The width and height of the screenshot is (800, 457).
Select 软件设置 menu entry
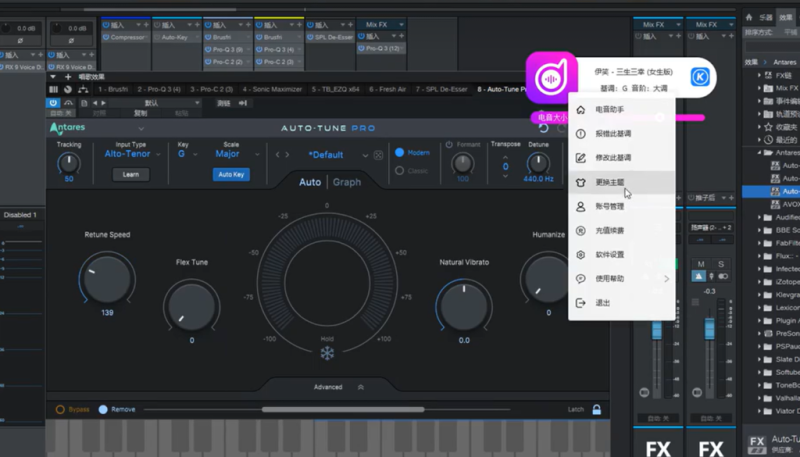click(622, 255)
